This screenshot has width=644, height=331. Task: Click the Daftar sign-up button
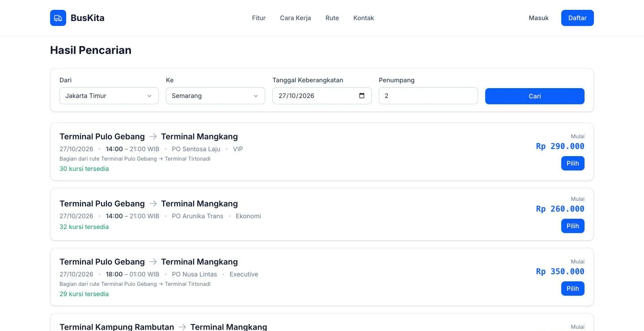[x=577, y=18]
